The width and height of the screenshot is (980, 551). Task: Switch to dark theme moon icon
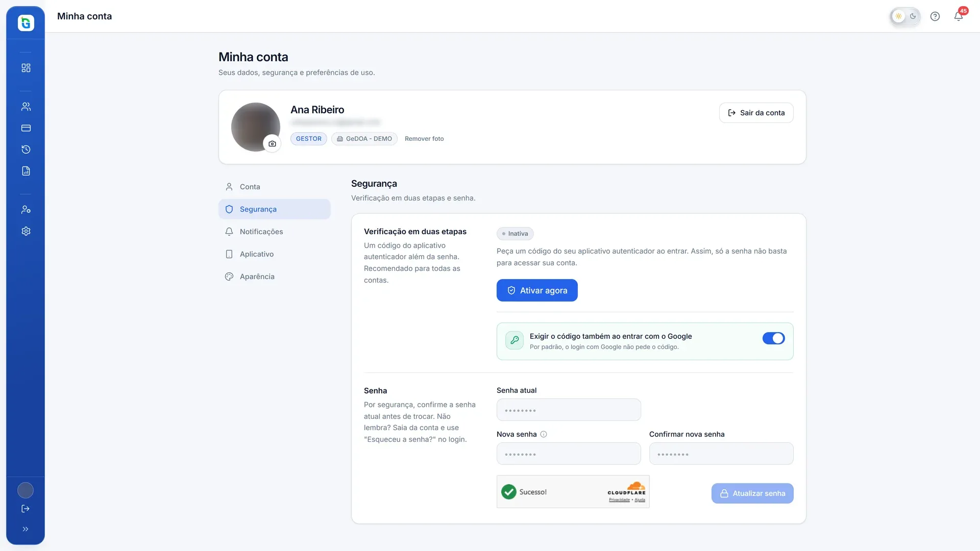tap(913, 16)
